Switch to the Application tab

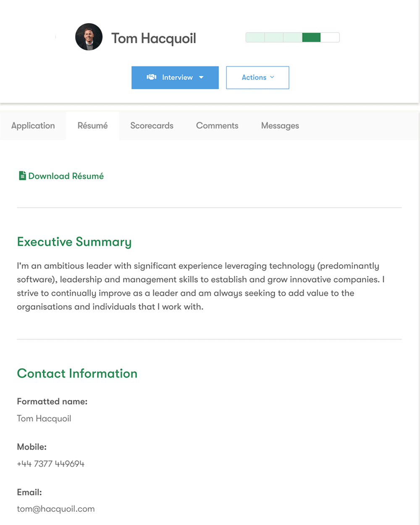(33, 126)
